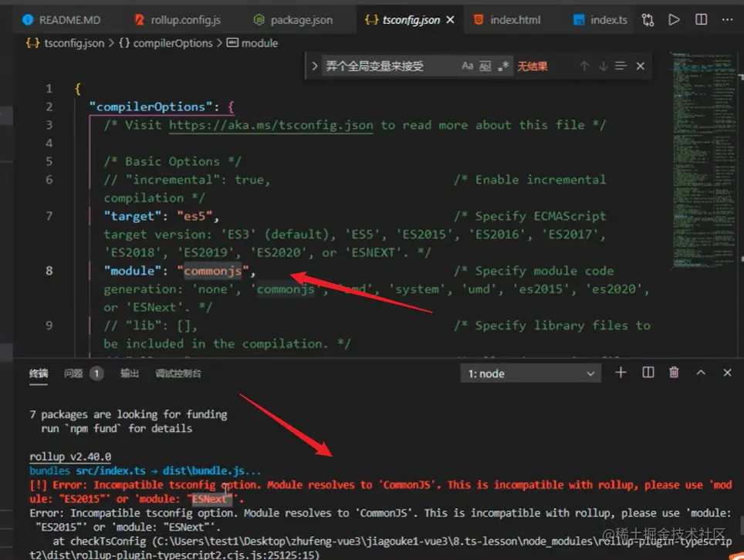The height and width of the screenshot is (560, 744).
Task: Switch to the index.html tab
Action: pos(507,20)
